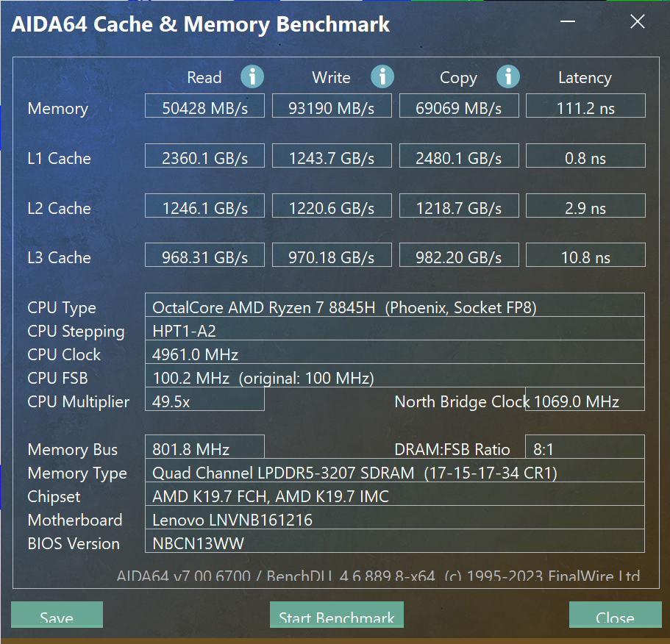Screen dimensions: 670x644
Task: Click the Read info icon
Action: 252,76
